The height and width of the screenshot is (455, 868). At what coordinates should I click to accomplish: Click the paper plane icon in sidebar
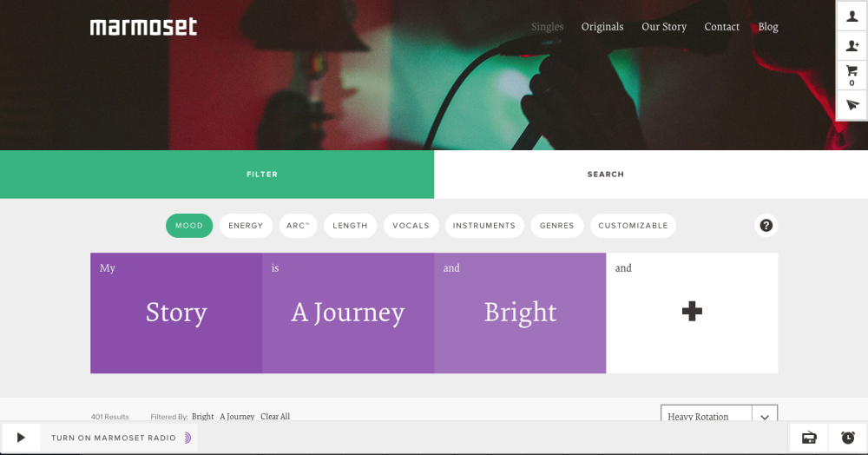tap(852, 105)
